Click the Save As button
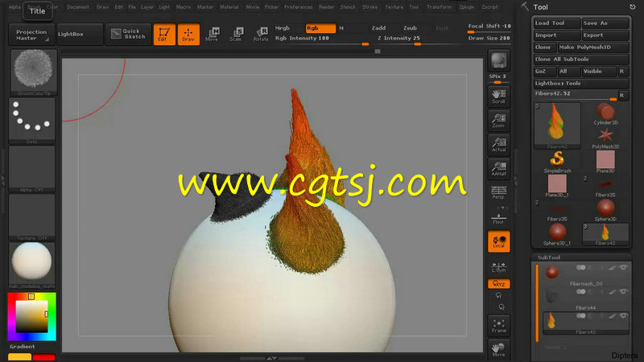Viewport: 644px width, 362px height. (x=605, y=23)
